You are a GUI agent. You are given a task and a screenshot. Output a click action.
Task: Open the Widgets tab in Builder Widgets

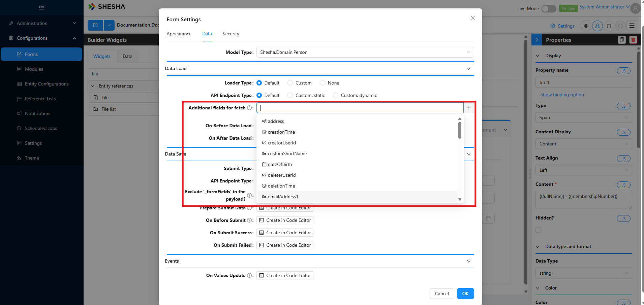[x=102, y=56]
